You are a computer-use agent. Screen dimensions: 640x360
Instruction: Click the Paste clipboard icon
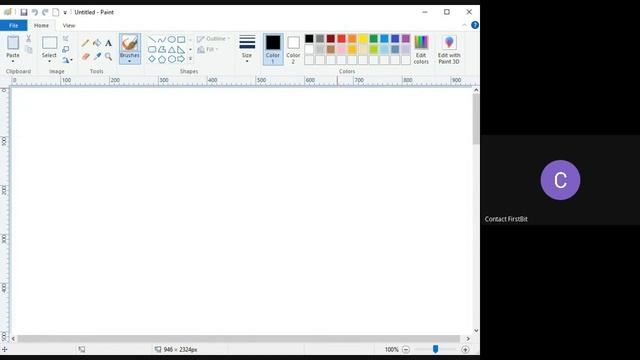click(x=13, y=42)
